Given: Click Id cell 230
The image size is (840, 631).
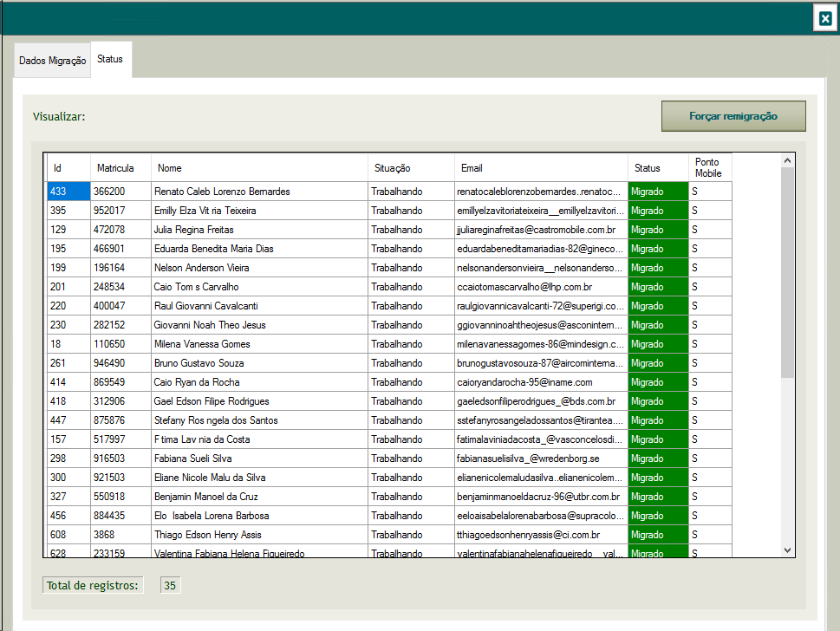Looking at the screenshot, I should point(68,325).
